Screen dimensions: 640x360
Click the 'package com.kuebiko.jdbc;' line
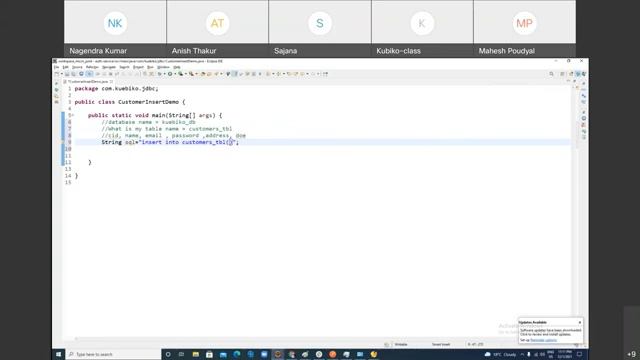[116, 89]
